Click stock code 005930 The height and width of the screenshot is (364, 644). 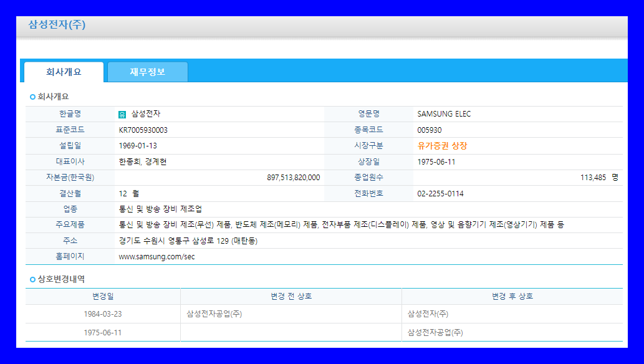click(429, 130)
